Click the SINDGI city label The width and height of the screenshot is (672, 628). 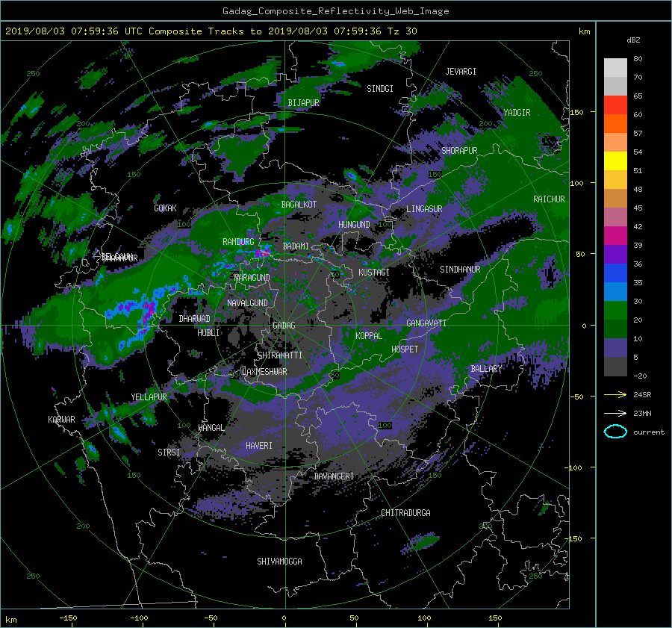(380, 89)
